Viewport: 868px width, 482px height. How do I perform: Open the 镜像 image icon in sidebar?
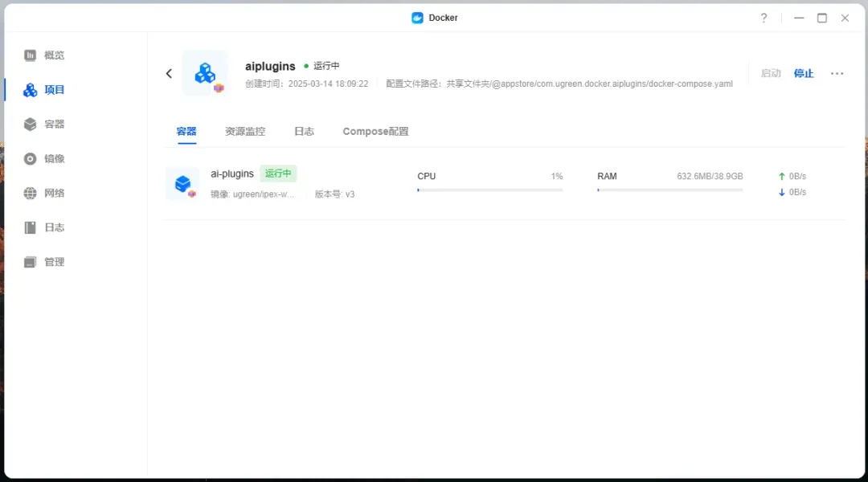30,159
